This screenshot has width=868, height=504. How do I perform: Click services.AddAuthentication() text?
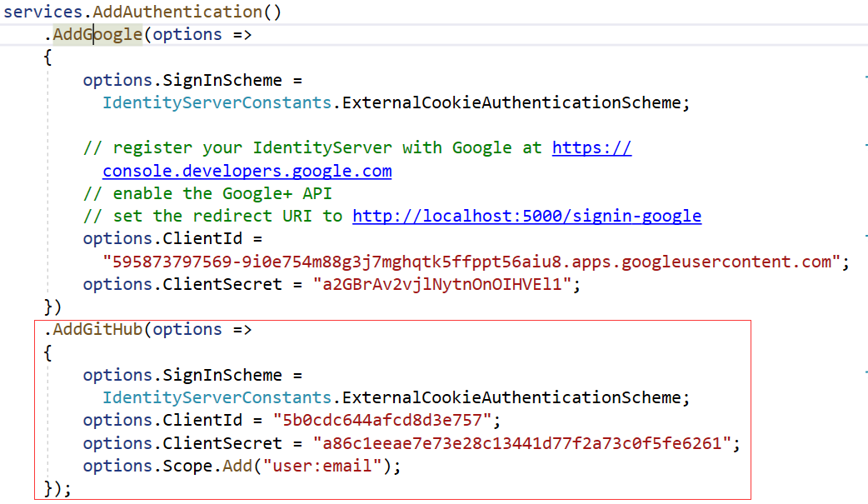pyautogui.click(x=142, y=12)
